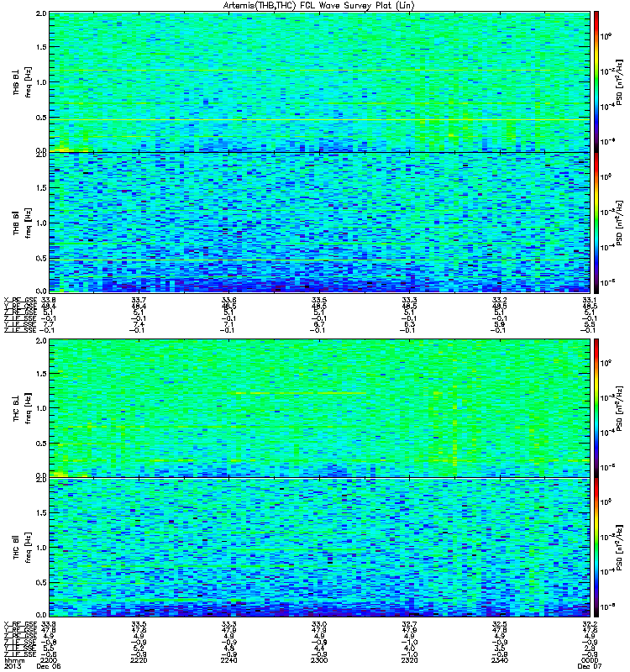Screen dimensions: 630x672
Task: Select the THC B-parallel spectrogram panel at bottom
Action: coord(319,548)
